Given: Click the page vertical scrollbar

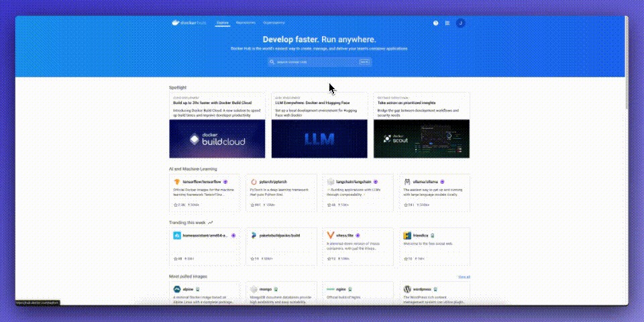Looking at the screenshot, I should coord(627,62).
